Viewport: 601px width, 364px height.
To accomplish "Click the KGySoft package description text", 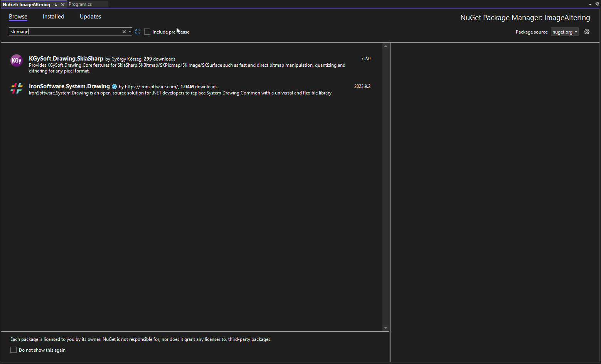I will click(x=187, y=68).
